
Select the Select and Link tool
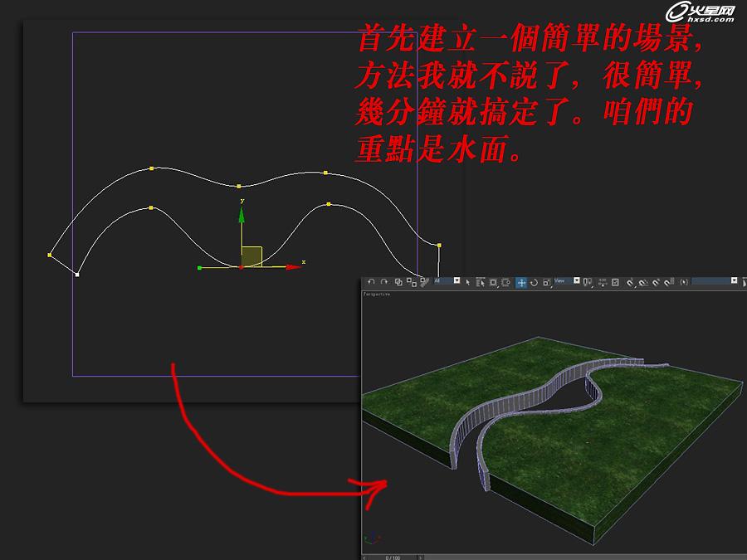point(399,282)
